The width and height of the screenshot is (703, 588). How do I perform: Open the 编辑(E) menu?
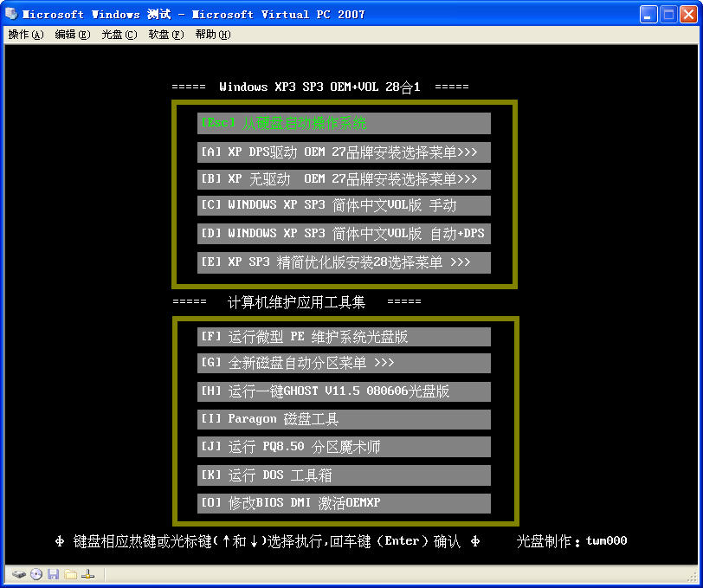72,35
